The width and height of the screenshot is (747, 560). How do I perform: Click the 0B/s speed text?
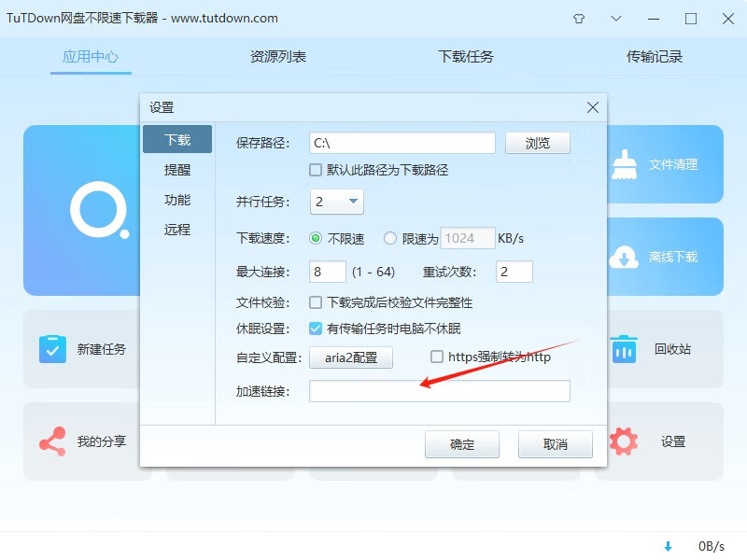[712, 546]
